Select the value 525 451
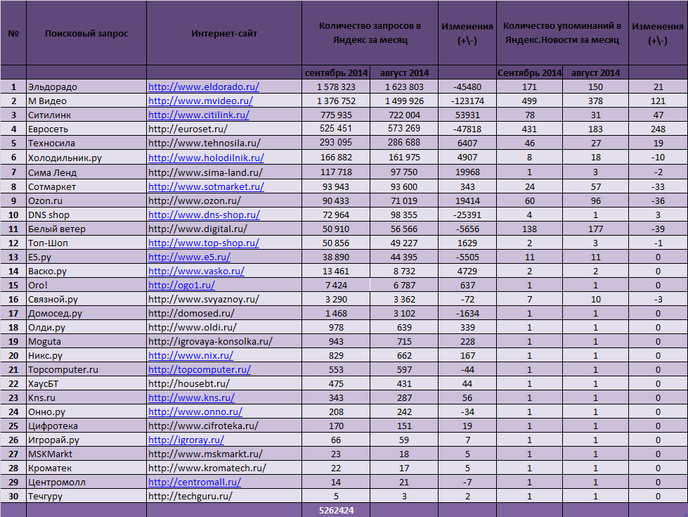 pyautogui.click(x=336, y=129)
